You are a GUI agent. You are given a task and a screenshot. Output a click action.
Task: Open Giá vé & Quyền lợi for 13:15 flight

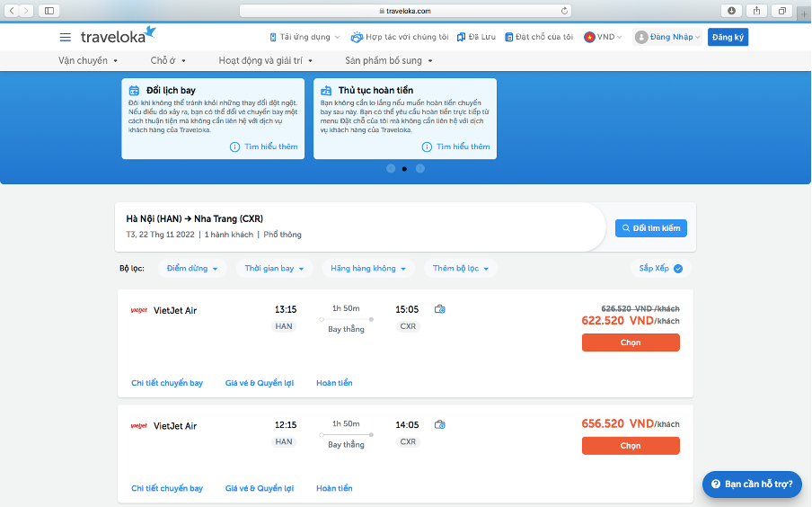[260, 383]
